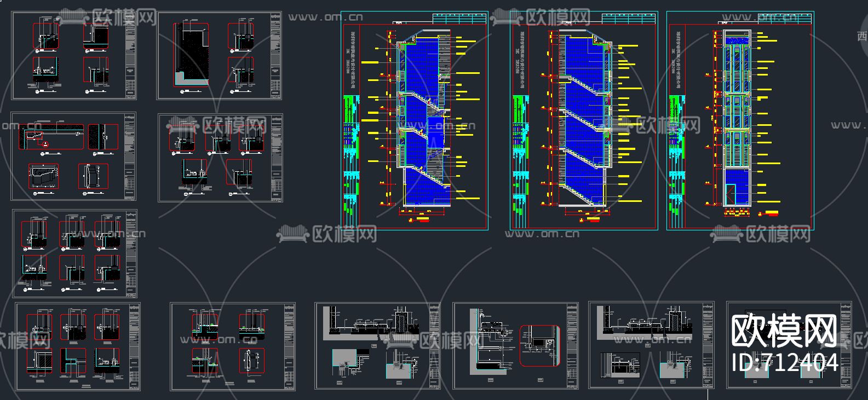Click the ViewCube 西 (West) label

[862, 36]
